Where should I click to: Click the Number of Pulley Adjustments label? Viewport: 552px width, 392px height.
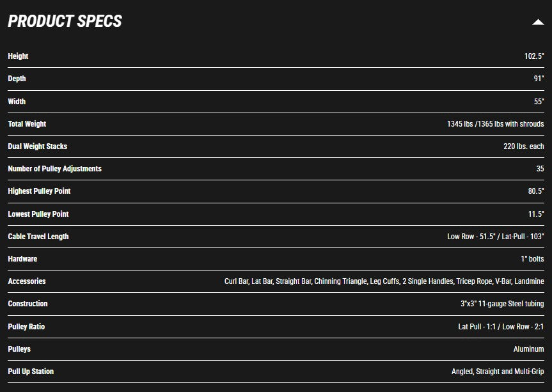click(54, 169)
